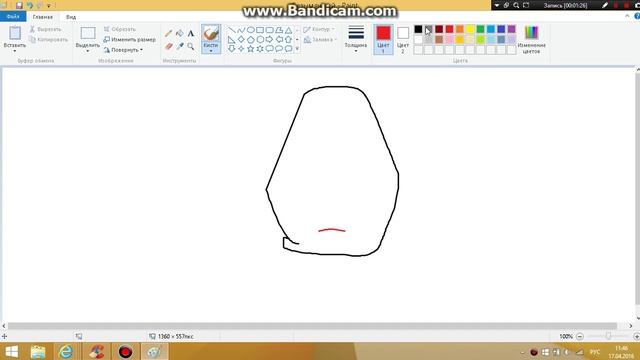Select the Six-point star shape
This screenshot has height=360, width=640.
tap(260, 49)
